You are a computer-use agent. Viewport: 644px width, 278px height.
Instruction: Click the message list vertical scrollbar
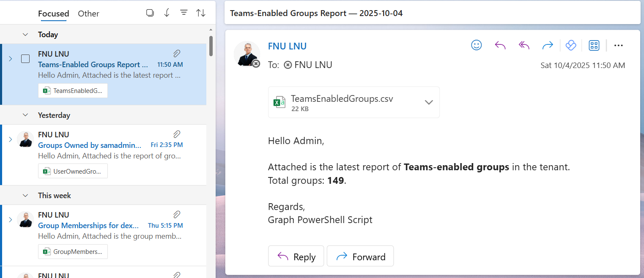tap(211, 46)
